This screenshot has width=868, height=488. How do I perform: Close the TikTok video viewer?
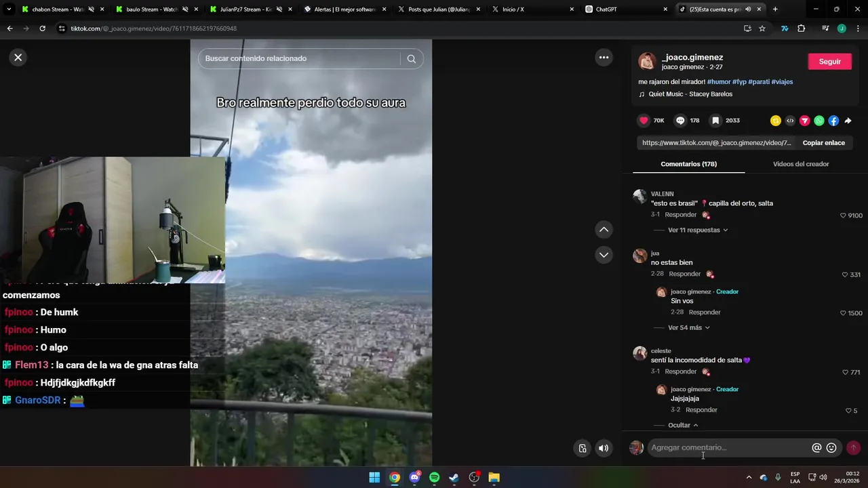[x=18, y=58]
